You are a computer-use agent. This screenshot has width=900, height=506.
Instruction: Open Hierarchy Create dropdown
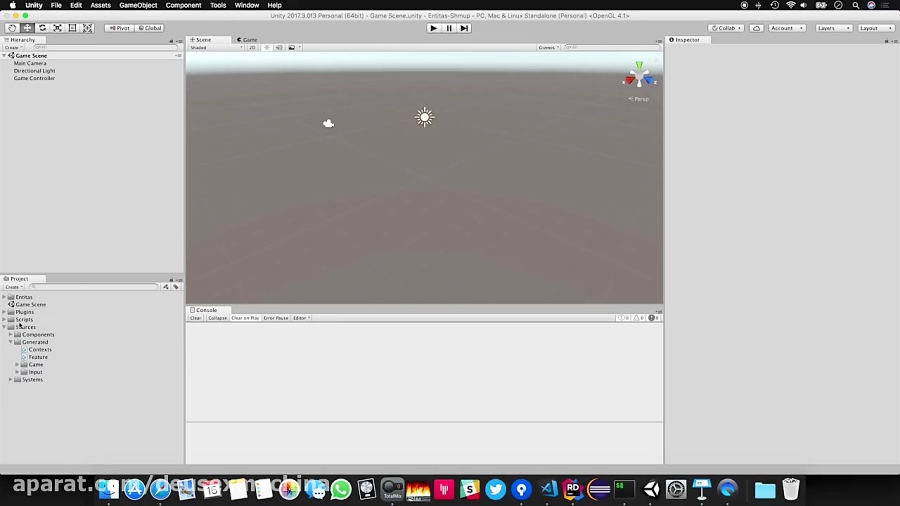[14, 48]
